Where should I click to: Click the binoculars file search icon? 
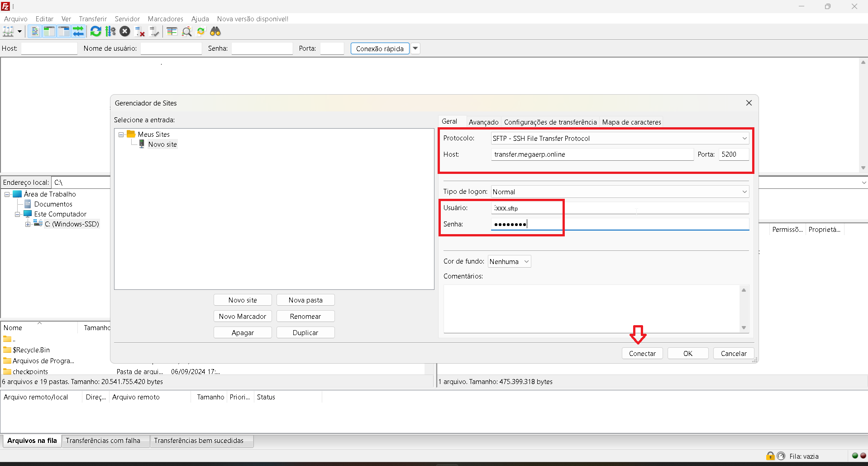pyautogui.click(x=215, y=32)
